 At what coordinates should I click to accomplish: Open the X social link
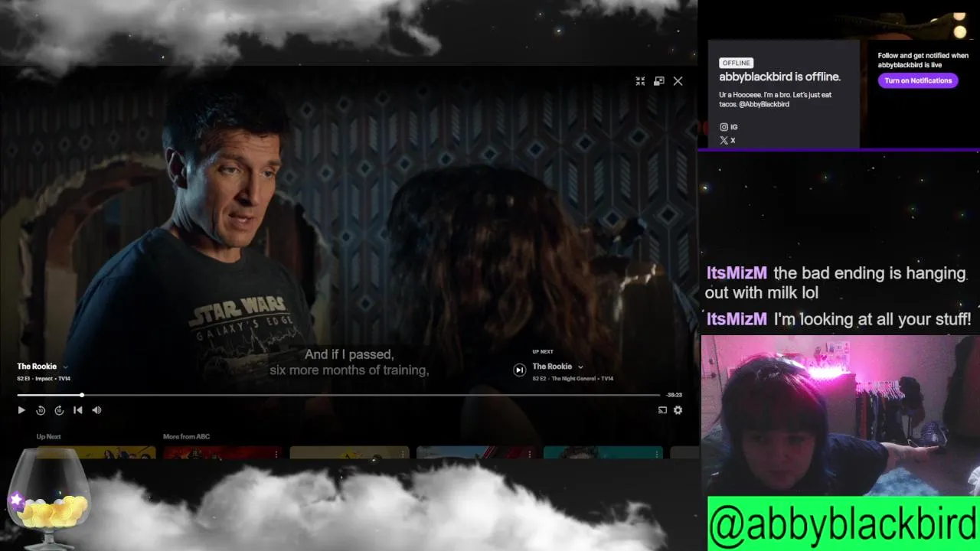727,140
